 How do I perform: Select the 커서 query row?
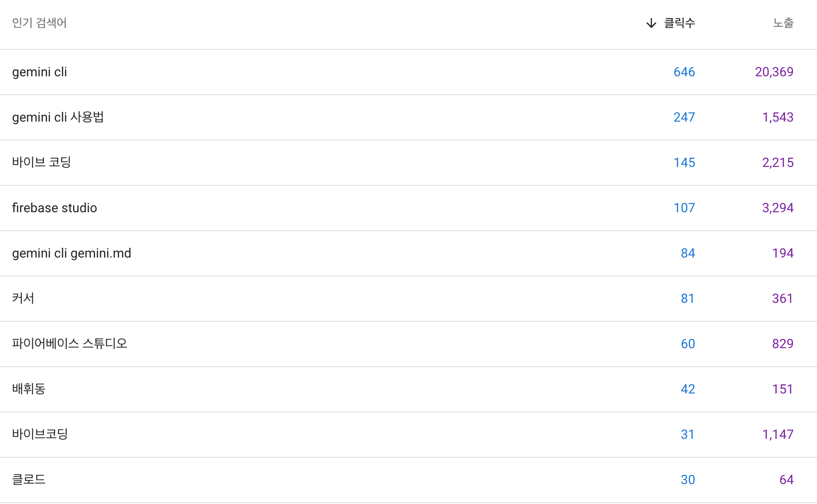coord(408,299)
